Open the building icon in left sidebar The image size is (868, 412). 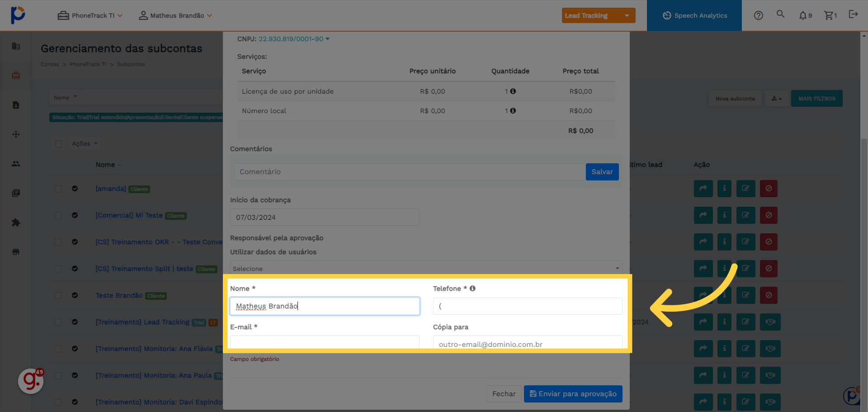coord(16,46)
